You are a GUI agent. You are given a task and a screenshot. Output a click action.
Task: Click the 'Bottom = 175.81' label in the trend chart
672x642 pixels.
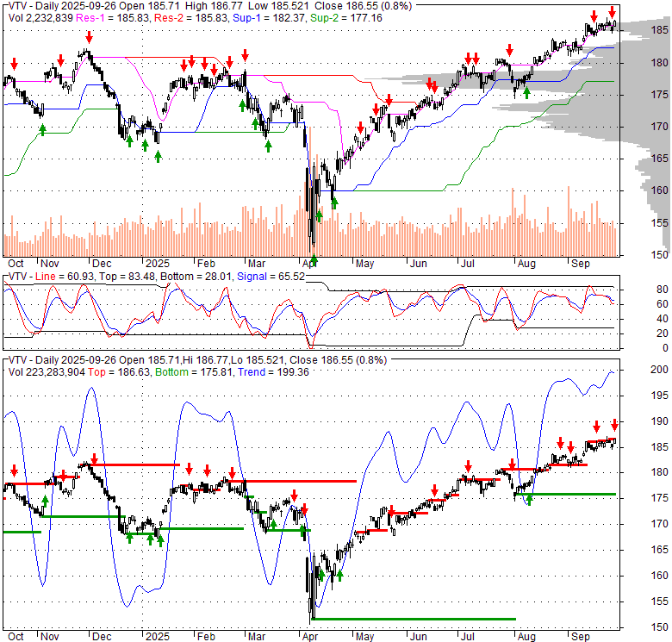click(194, 372)
